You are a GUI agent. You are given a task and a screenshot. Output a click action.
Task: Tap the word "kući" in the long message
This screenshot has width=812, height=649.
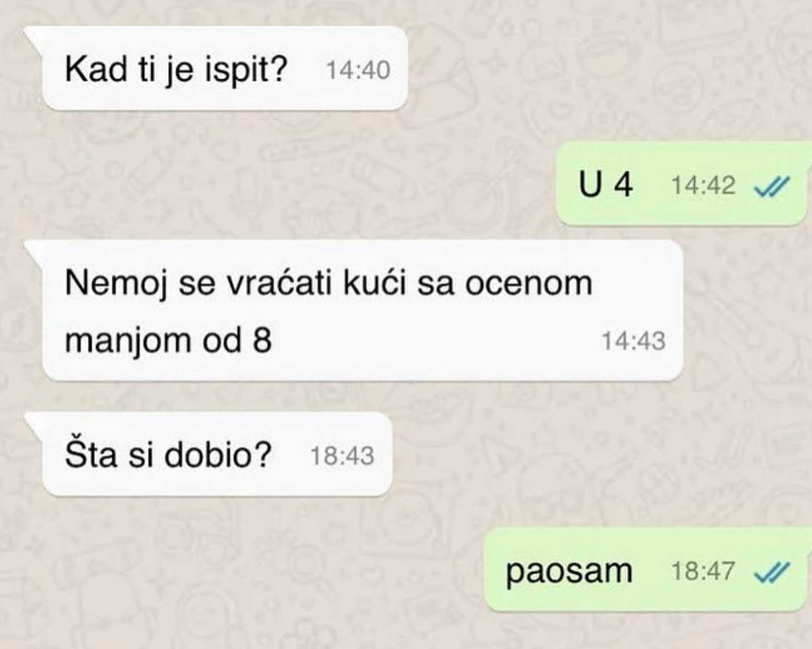(x=375, y=282)
